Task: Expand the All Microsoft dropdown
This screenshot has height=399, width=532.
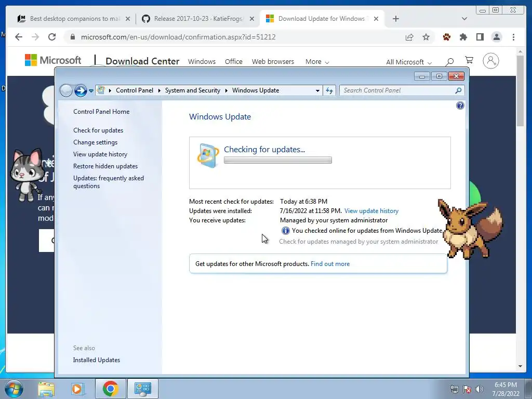Action: pyautogui.click(x=409, y=62)
